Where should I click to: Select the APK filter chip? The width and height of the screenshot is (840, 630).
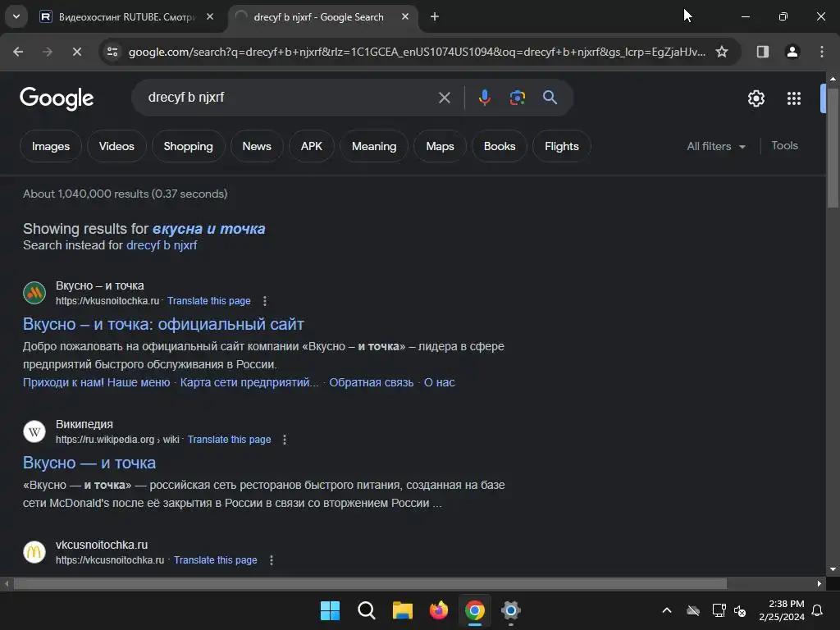(311, 146)
